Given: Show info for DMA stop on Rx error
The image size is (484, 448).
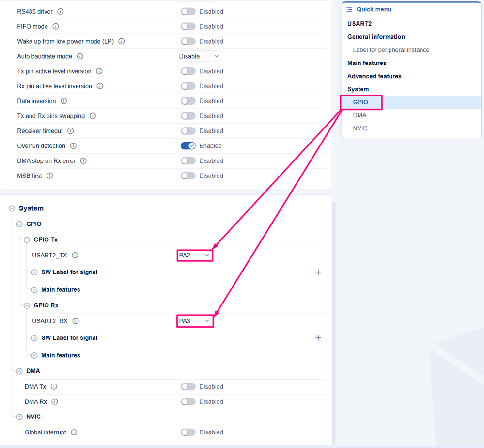Looking at the screenshot, I should point(83,161).
